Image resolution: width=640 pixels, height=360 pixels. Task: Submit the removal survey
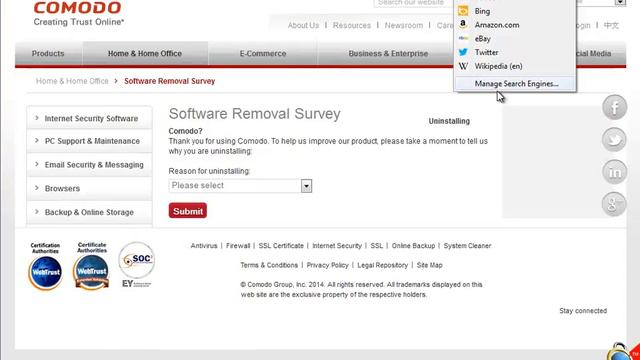pyautogui.click(x=188, y=211)
